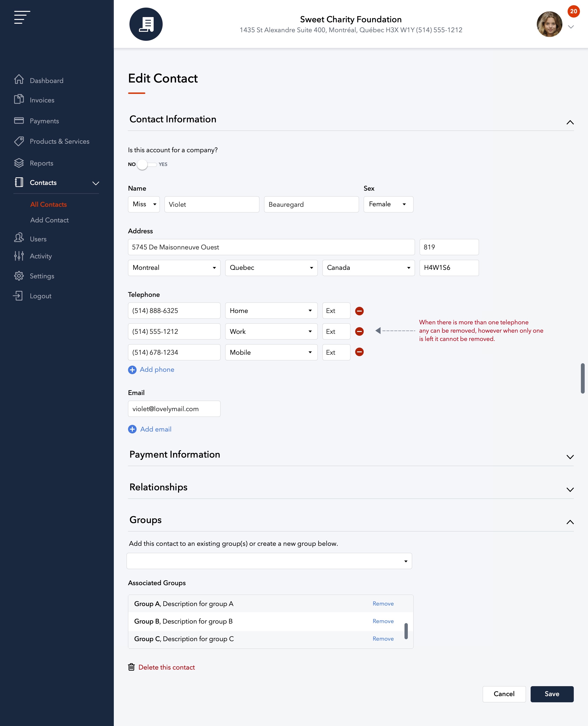Click the Logout arrow icon
Screen dimensions: 588x726
pyautogui.click(x=18, y=296)
